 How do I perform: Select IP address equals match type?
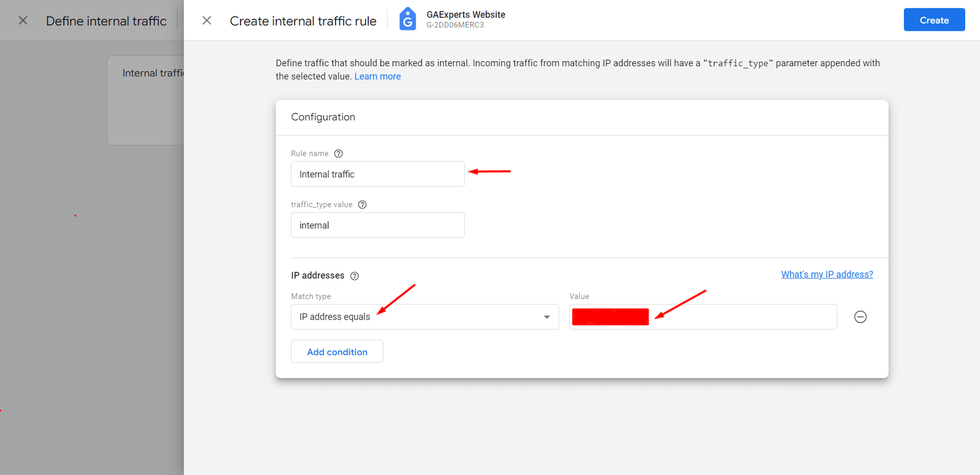425,316
